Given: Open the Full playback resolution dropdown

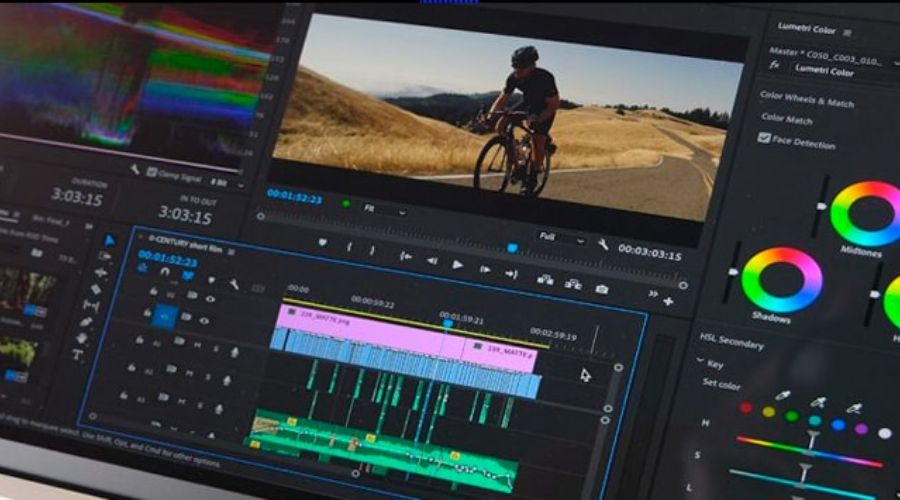Looking at the screenshot, I should [561, 238].
